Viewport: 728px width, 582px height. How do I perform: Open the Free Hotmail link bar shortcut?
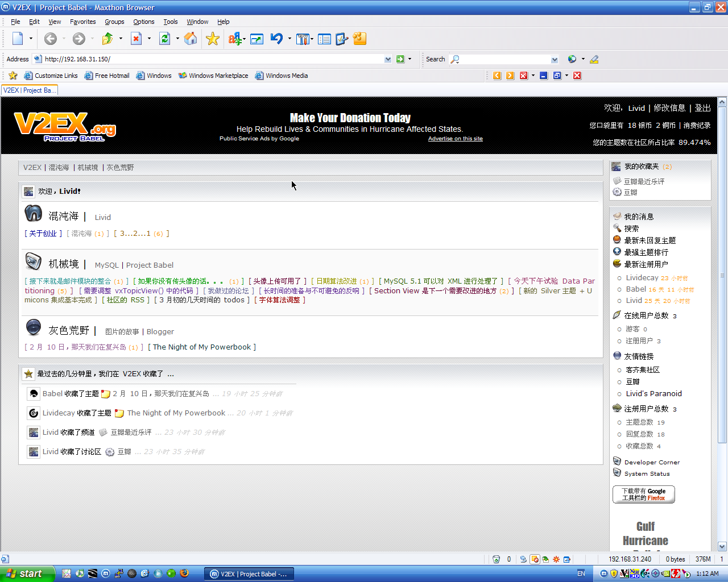107,76
